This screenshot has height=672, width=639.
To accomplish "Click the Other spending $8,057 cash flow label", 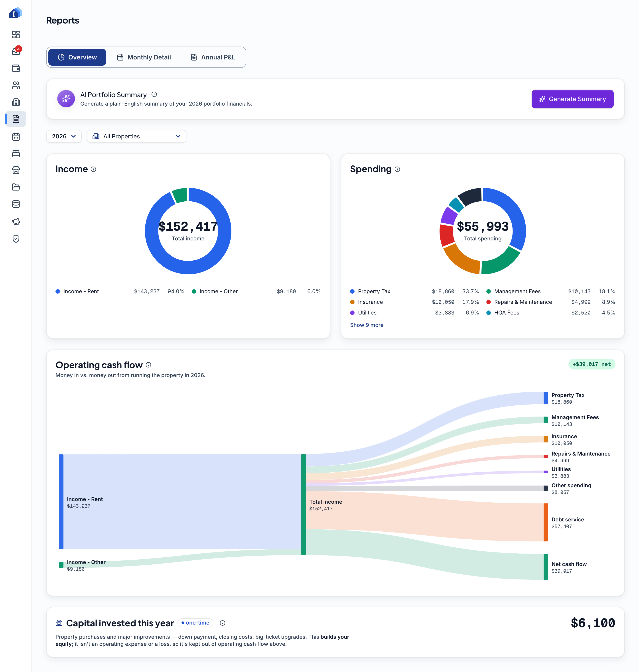I will [571, 489].
